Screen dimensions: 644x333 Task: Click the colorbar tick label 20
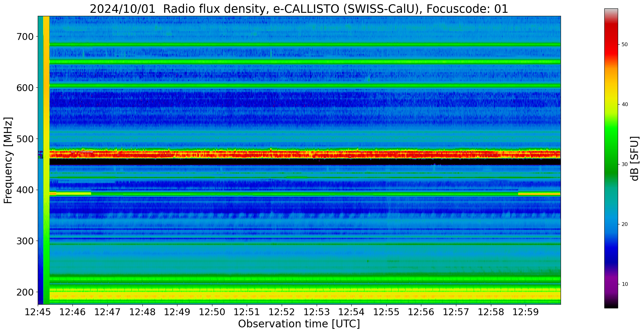point(625,224)
